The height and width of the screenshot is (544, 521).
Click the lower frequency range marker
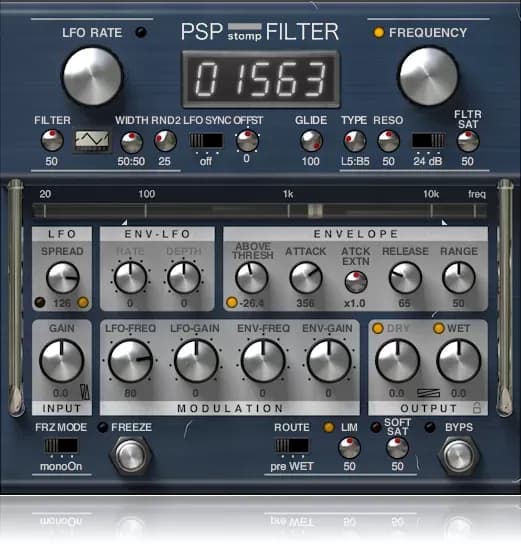(125, 222)
